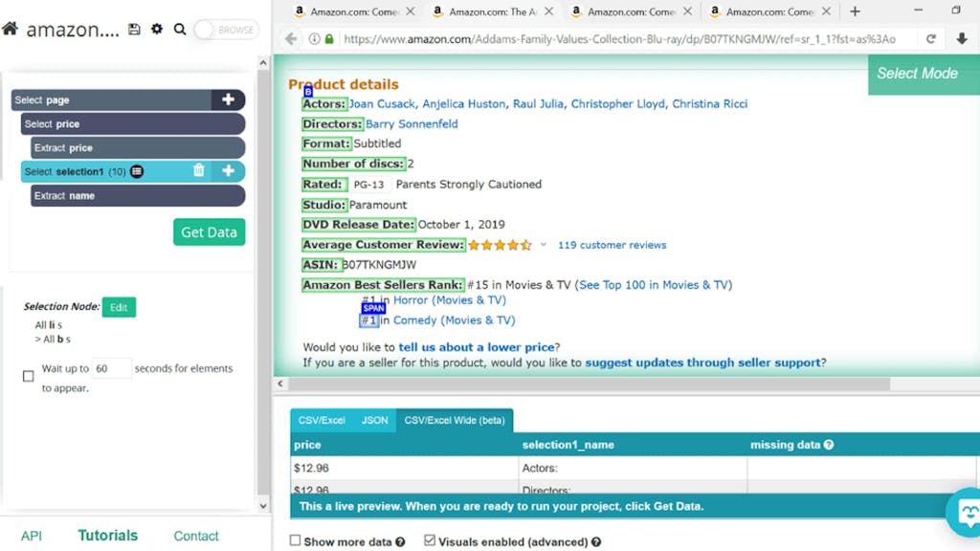Click 'suggest updates through seller support'
This screenshot has width=980, height=551.
click(703, 363)
